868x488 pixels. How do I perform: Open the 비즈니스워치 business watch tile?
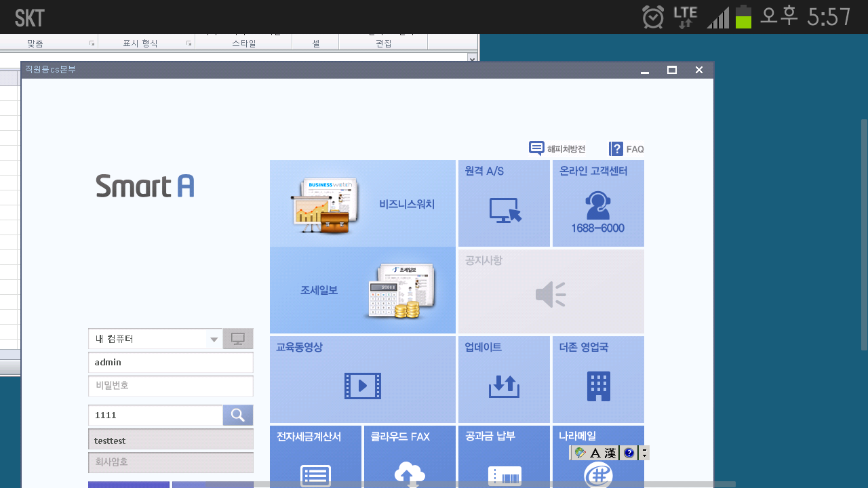363,203
